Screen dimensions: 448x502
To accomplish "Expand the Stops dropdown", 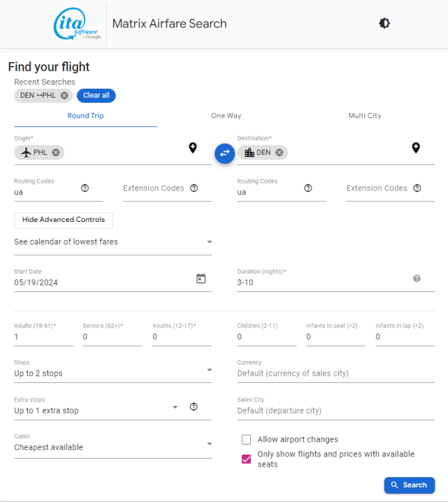I will point(113,370).
